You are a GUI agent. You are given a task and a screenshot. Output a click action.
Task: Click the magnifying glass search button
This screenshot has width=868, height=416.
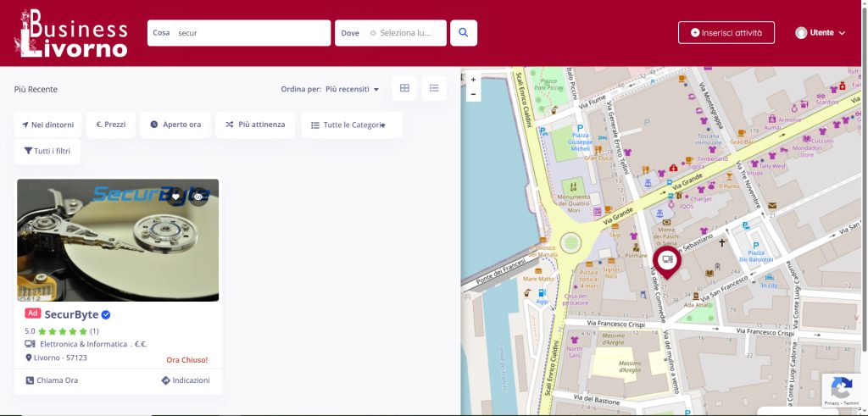(x=464, y=33)
